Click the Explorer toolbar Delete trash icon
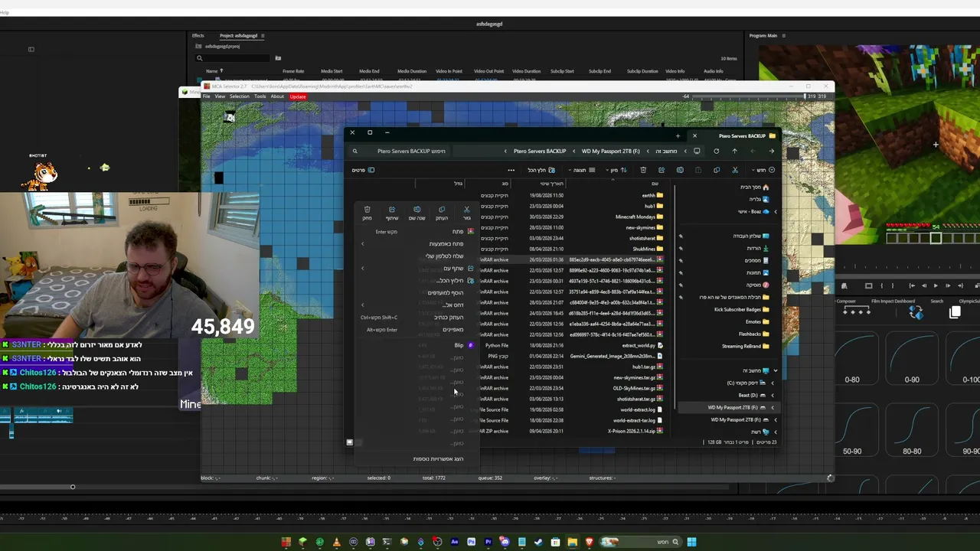980x551 pixels. [643, 170]
